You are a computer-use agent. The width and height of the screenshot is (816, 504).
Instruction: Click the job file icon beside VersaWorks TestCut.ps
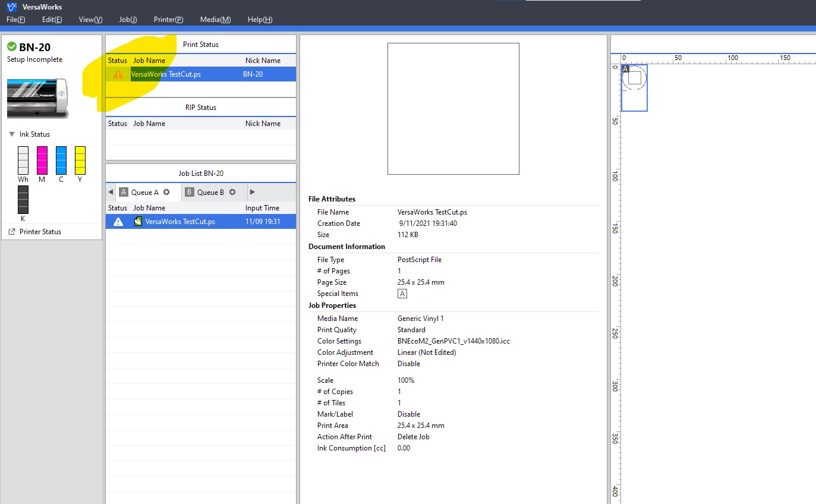click(x=138, y=222)
